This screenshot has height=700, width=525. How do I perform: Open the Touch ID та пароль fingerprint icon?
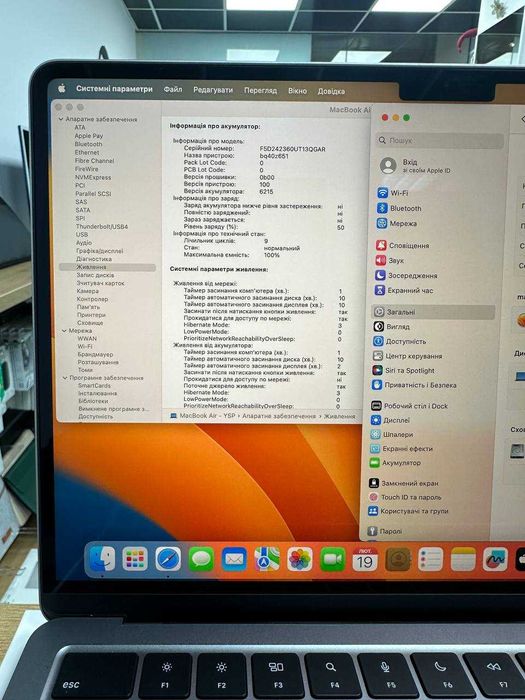click(373, 497)
